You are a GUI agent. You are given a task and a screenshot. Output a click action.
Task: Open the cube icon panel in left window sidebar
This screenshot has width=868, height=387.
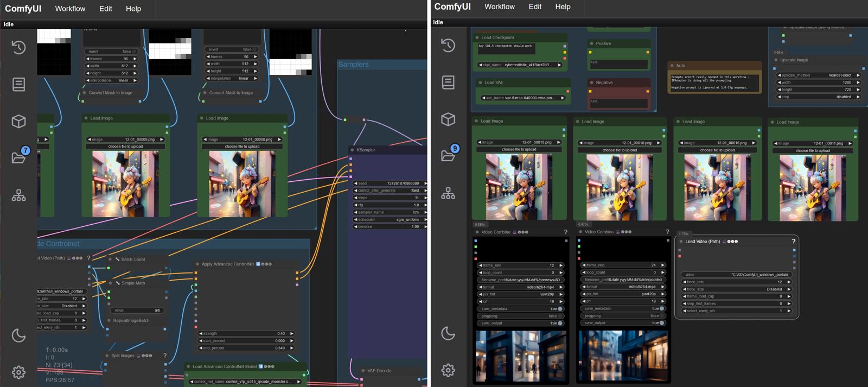(x=18, y=121)
